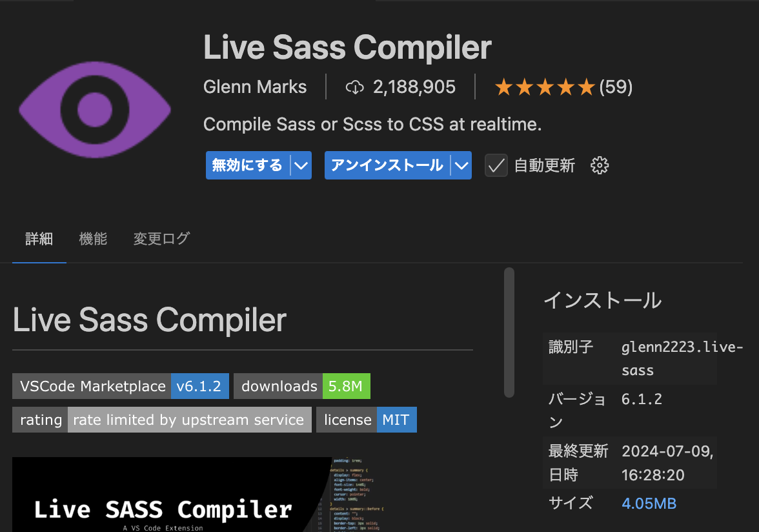The image size is (759, 532).
Task: Click the license MIT badge
Action: pyautogui.click(x=367, y=420)
